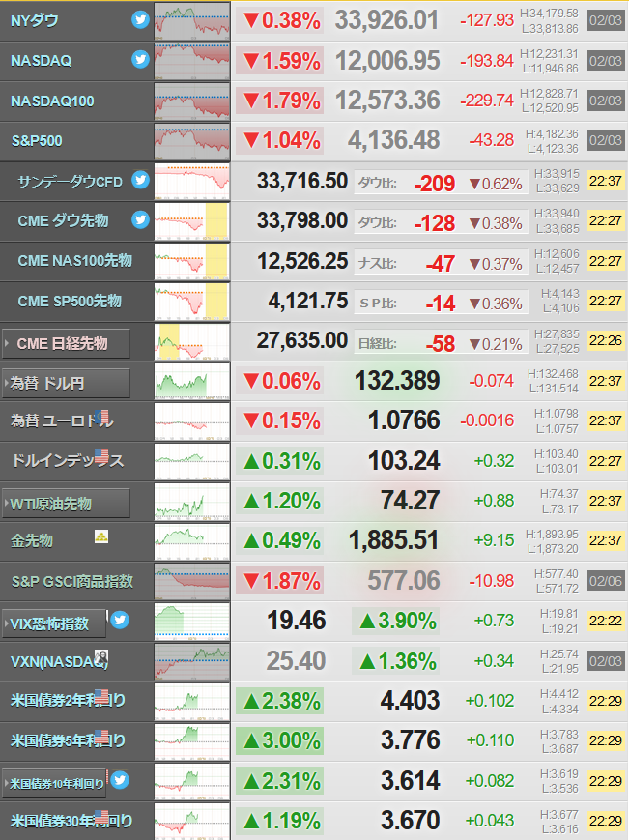The width and height of the screenshot is (629, 840).
Task: Click the US flag icon on ドルインデックス row
Action: coord(101,456)
